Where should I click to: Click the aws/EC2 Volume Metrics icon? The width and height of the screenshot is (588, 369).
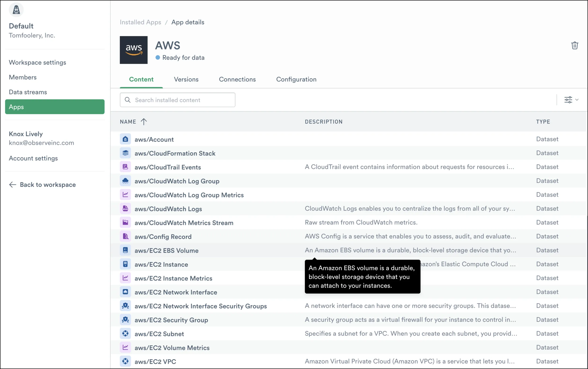125,348
